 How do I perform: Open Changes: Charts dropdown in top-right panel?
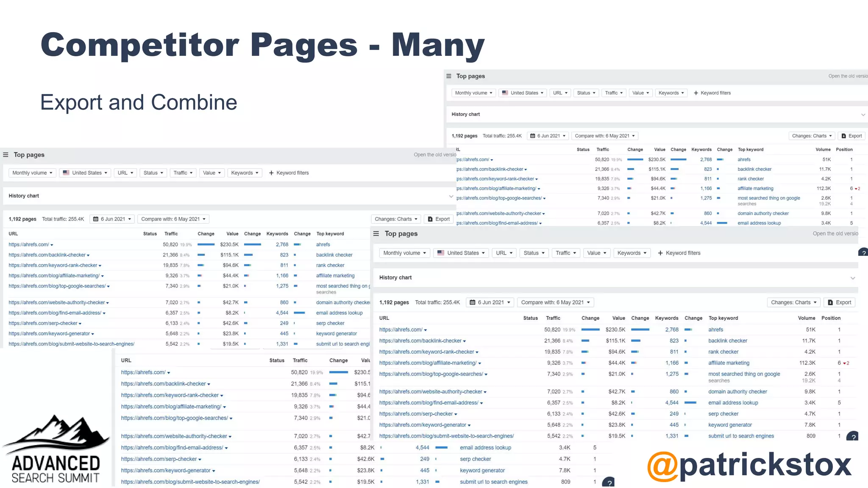tap(812, 136)
